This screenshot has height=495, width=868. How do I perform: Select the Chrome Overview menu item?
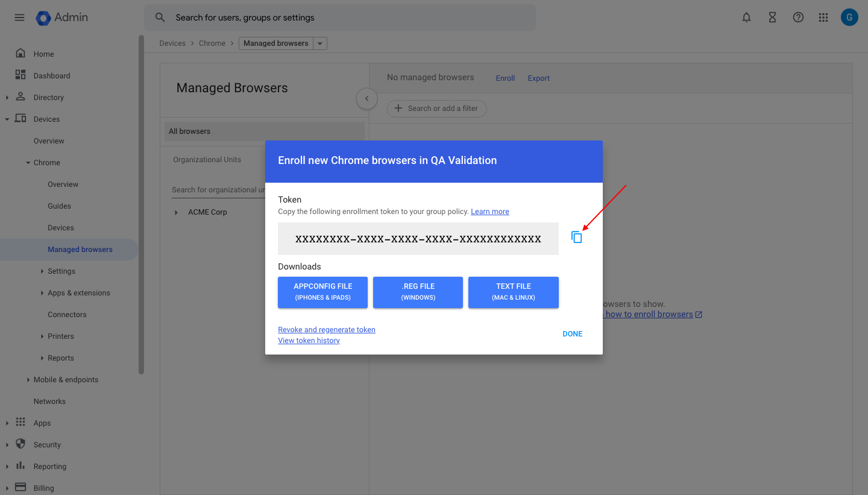[63, 184]
